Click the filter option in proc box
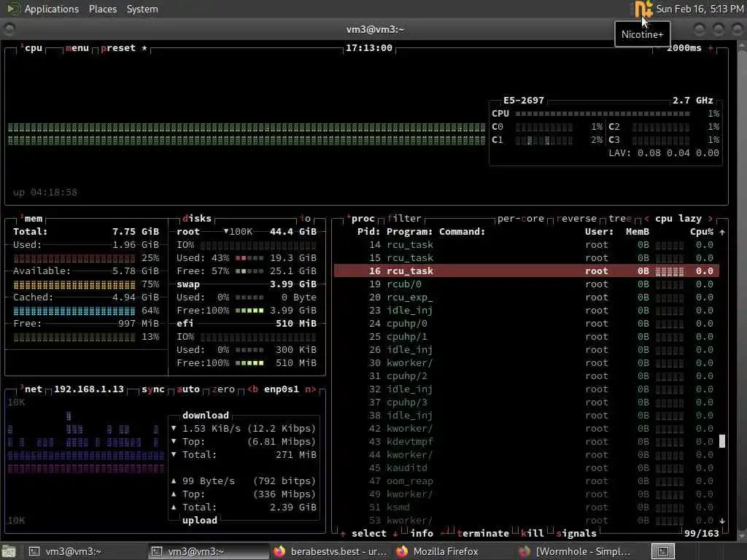 (x=404, y=219)
